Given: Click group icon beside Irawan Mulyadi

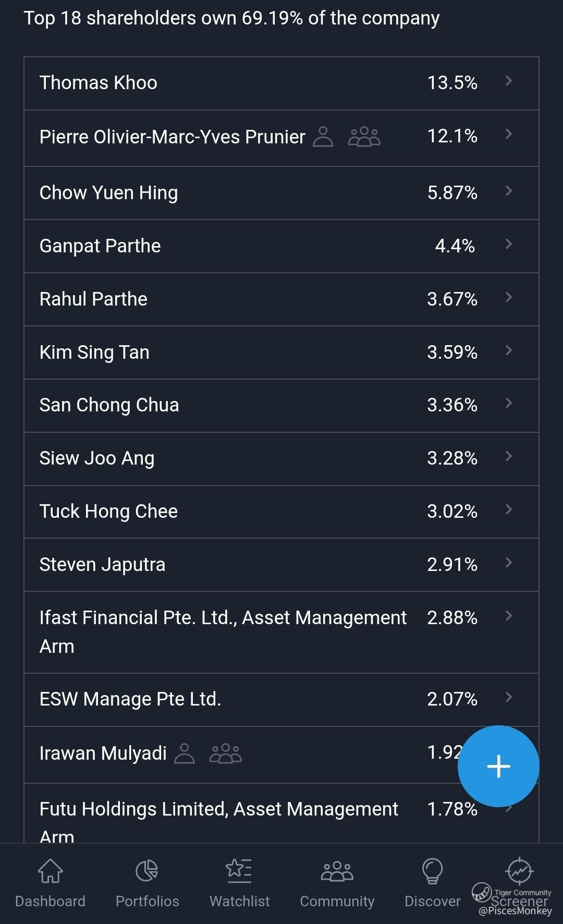Looking at the screenshot, I should 225,753.
